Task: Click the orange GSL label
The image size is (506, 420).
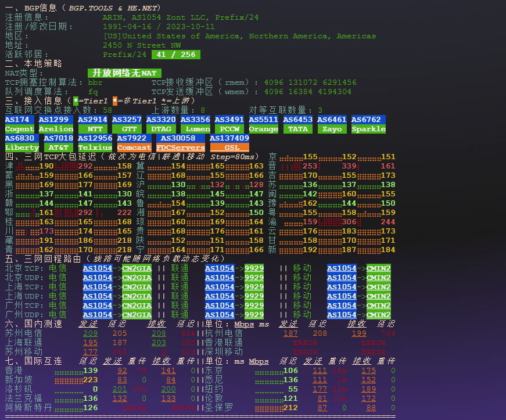Action: (231, 148)
